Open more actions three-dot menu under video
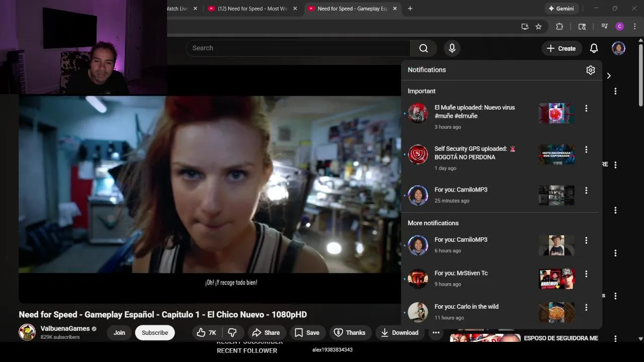 [436, 332]
